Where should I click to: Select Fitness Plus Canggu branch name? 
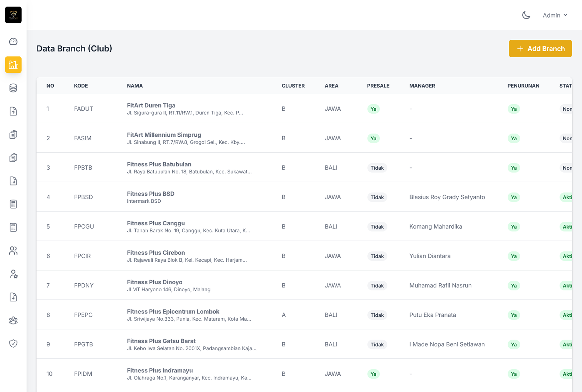tap(156, 223)
